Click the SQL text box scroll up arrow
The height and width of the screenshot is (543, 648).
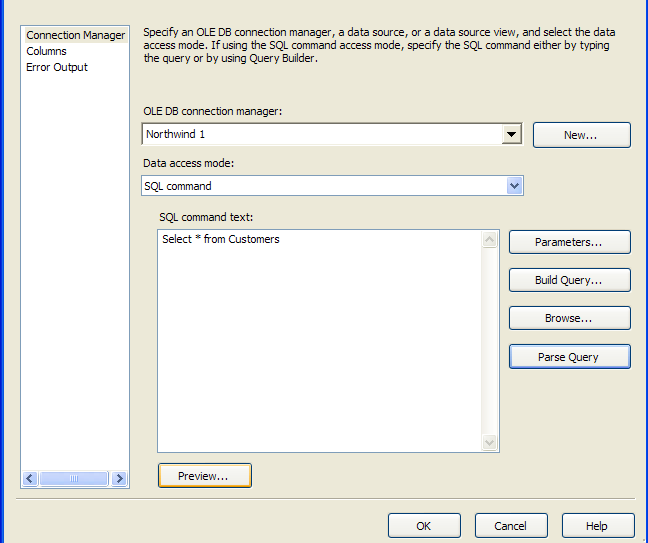tap(490, 240)
